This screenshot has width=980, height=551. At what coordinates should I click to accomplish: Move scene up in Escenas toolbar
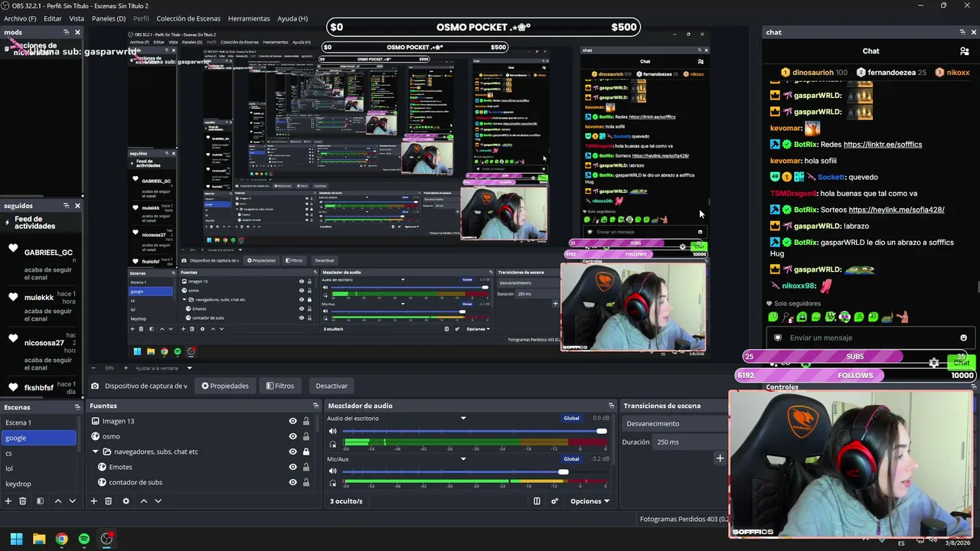tap(57, 501)
